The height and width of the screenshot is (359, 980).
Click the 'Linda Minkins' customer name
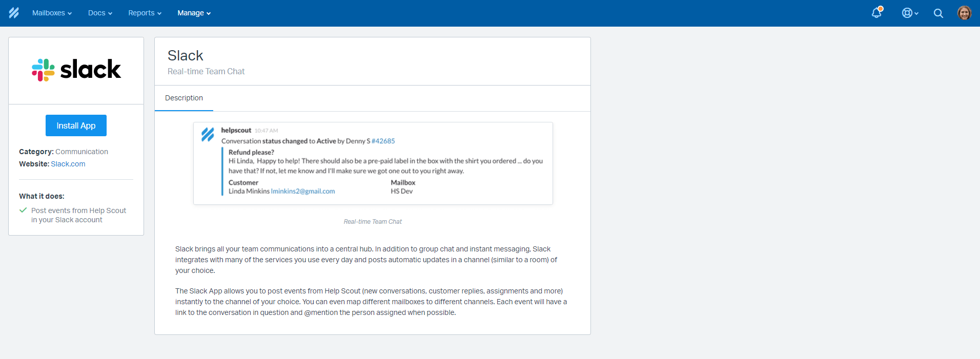point(249,191)
